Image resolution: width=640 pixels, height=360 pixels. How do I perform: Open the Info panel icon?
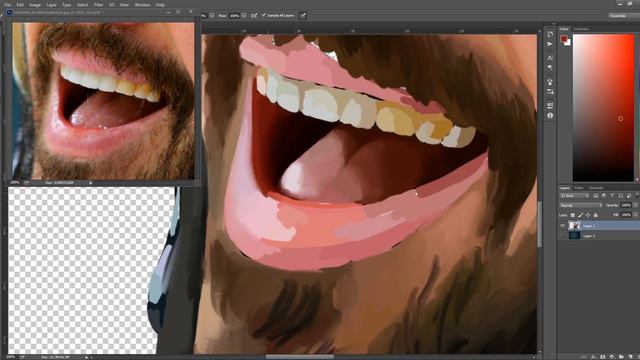(x=550, y=116)
